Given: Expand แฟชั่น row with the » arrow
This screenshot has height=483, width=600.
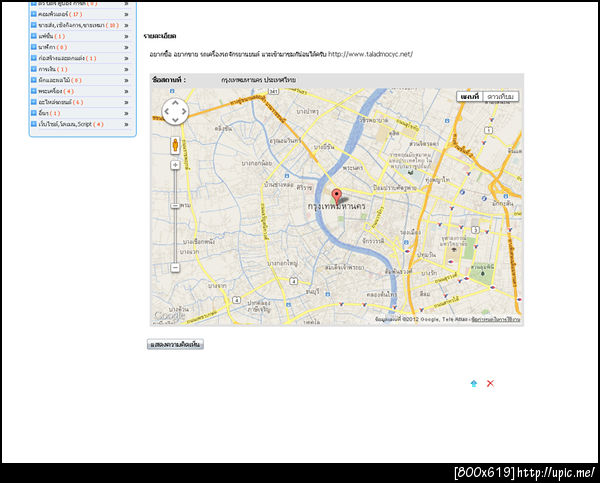Looking at the screenshot, I should tap(126, 36).
